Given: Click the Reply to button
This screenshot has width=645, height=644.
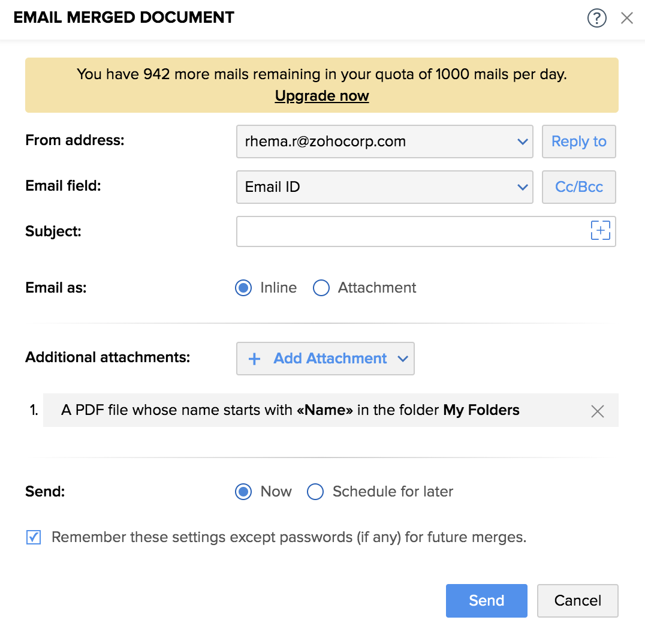Looking at the screenshot, I should point(578,142).
